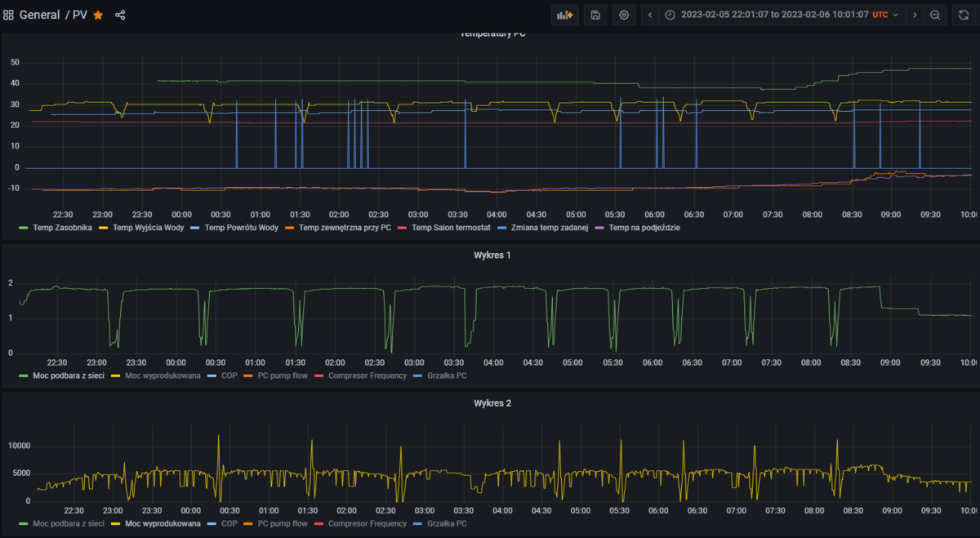
Task: Refresh the dashboard
Action: (964, 15)
